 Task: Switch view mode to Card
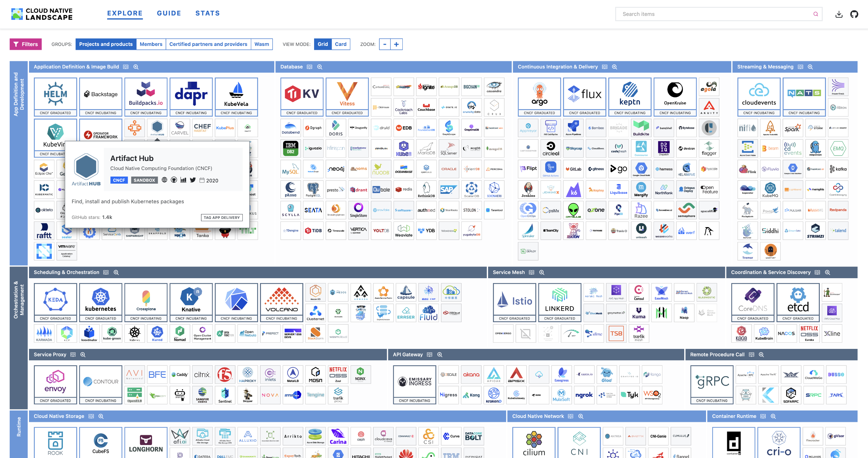[x=340, y=44]
